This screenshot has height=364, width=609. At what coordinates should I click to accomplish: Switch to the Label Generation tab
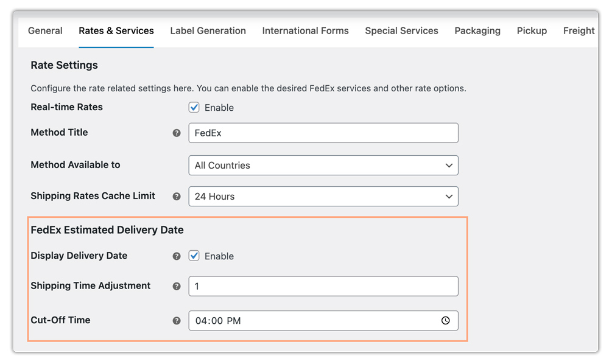(x=208, y=30)
